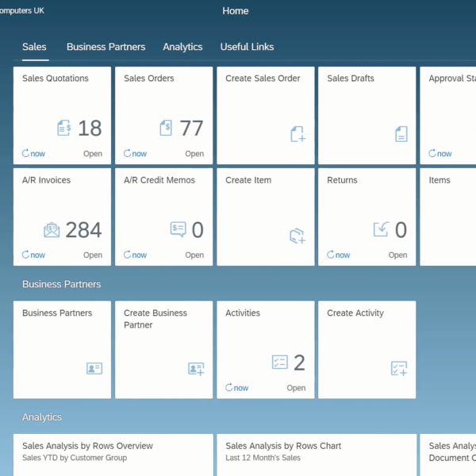Click the Create Item box-plus icon
The width and height of the screenshot is (476, 476).
(297, 236)
